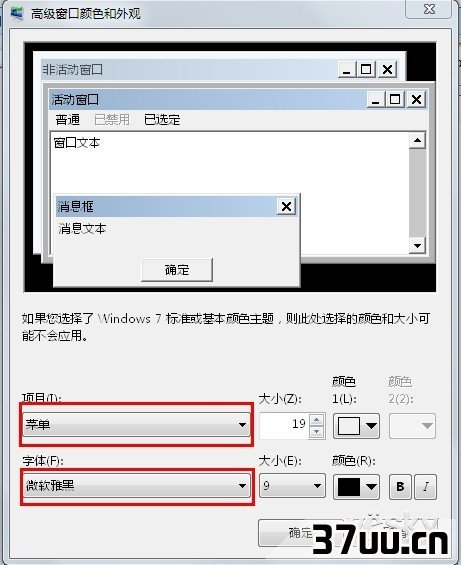Image resolution: width=461 pixels, height=565 pixels.
Task: Click the 非活动窗口 title bar in preview
Action: click(x=189, y=69)
